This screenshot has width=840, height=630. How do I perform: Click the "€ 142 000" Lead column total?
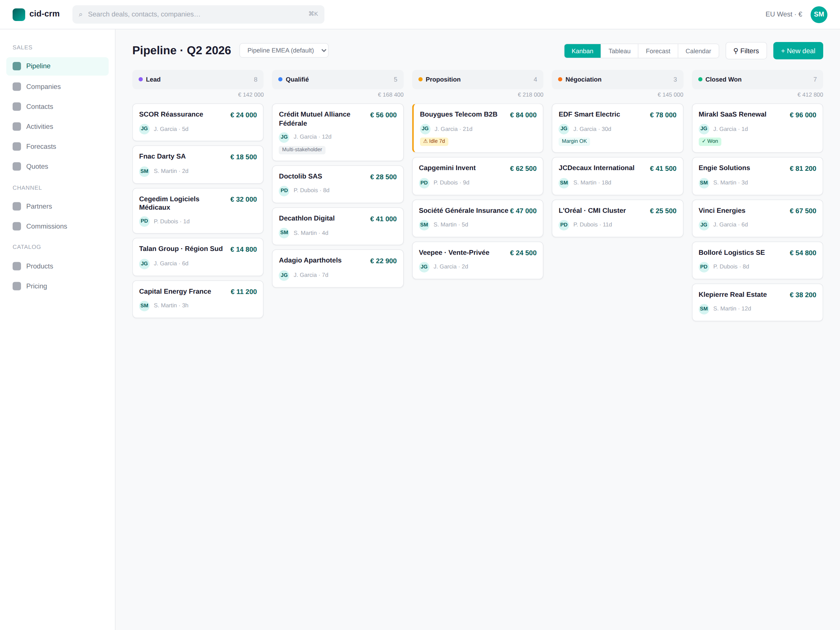point(251,95)
